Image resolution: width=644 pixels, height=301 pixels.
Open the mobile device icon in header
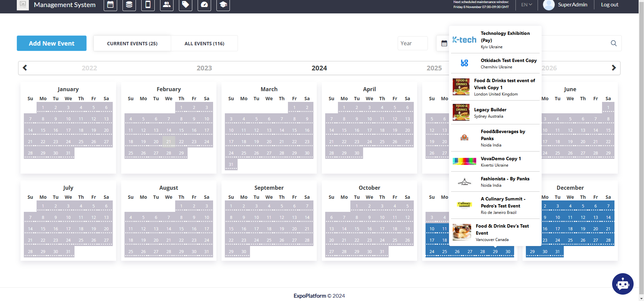point(148,5)
